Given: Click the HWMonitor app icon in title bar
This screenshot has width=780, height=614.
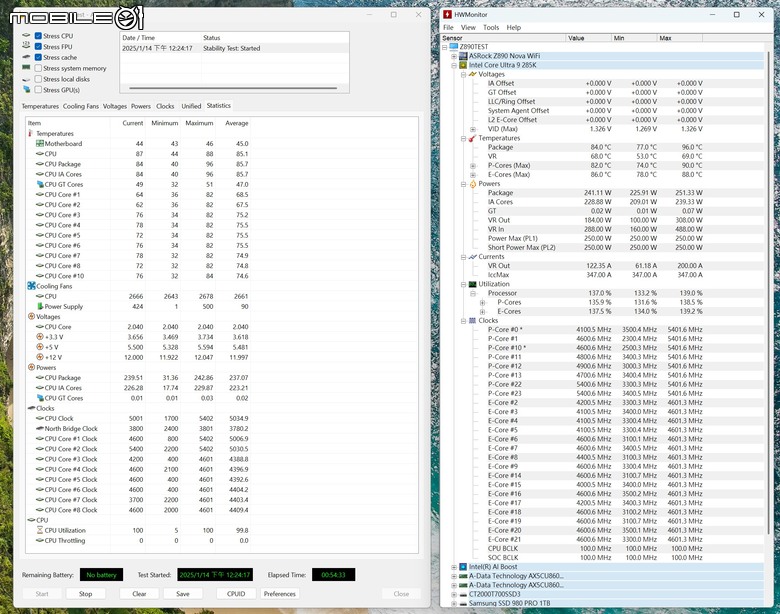Looking at the screenshot, I should pyautogui.click(x=447, y=14).
